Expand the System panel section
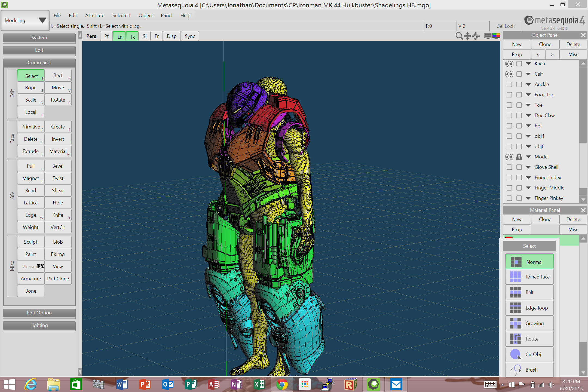The height and width of the screenshot is (392, 588). 39,38
